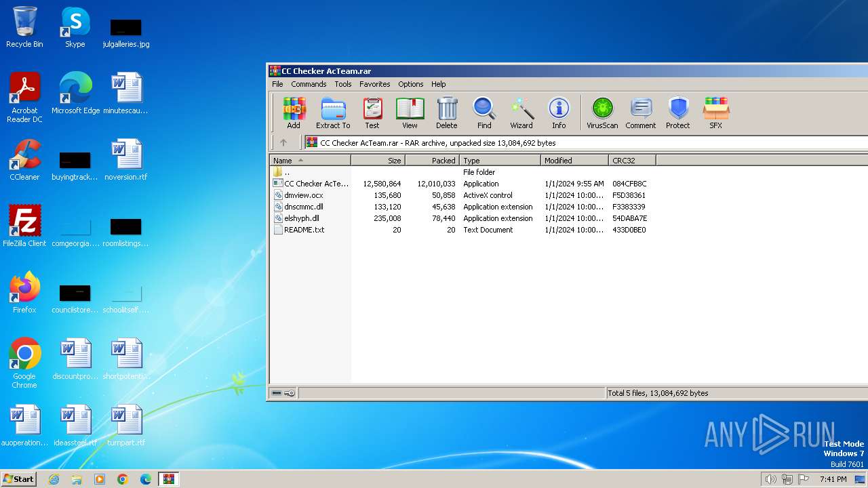Sort by the Packed column header
This screenshot has height=488, width=868.
coord(433,161)
